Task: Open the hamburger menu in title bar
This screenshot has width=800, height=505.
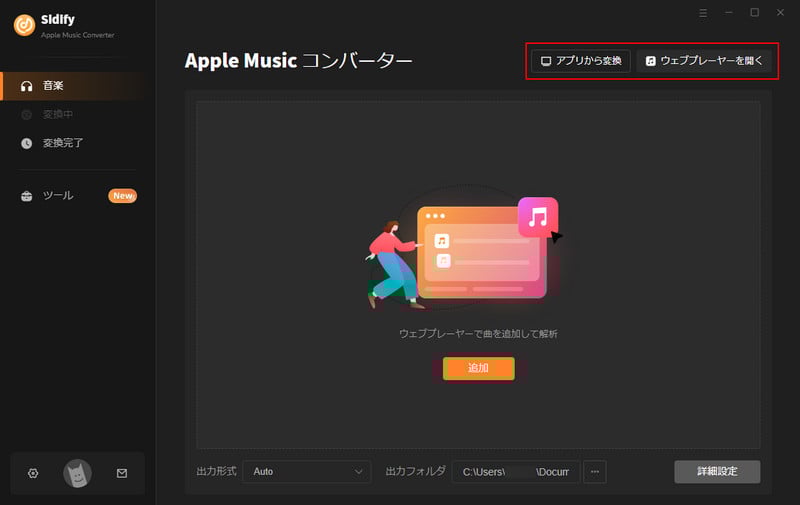Action: (703, 13)
